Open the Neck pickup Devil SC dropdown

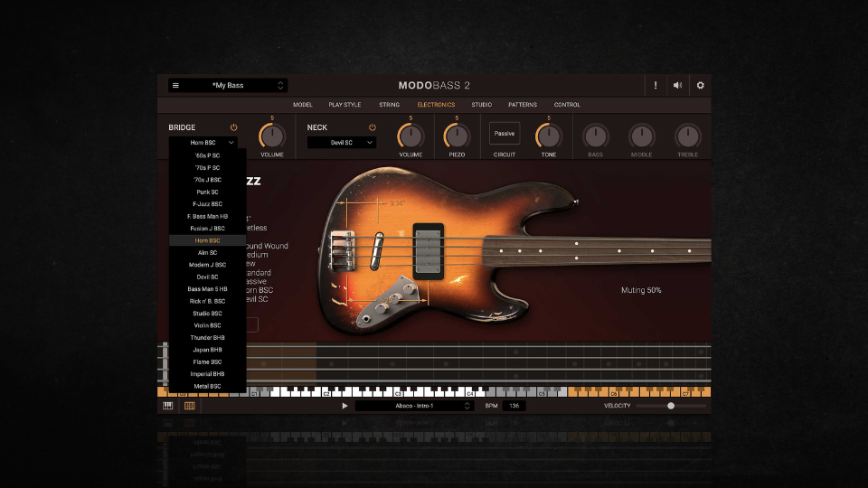click(x=342, y=142)
